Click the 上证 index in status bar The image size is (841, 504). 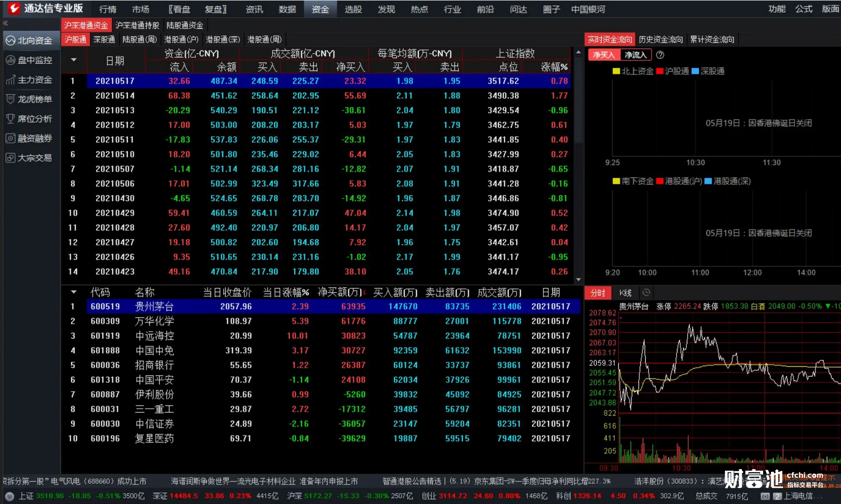coord(81,496)
